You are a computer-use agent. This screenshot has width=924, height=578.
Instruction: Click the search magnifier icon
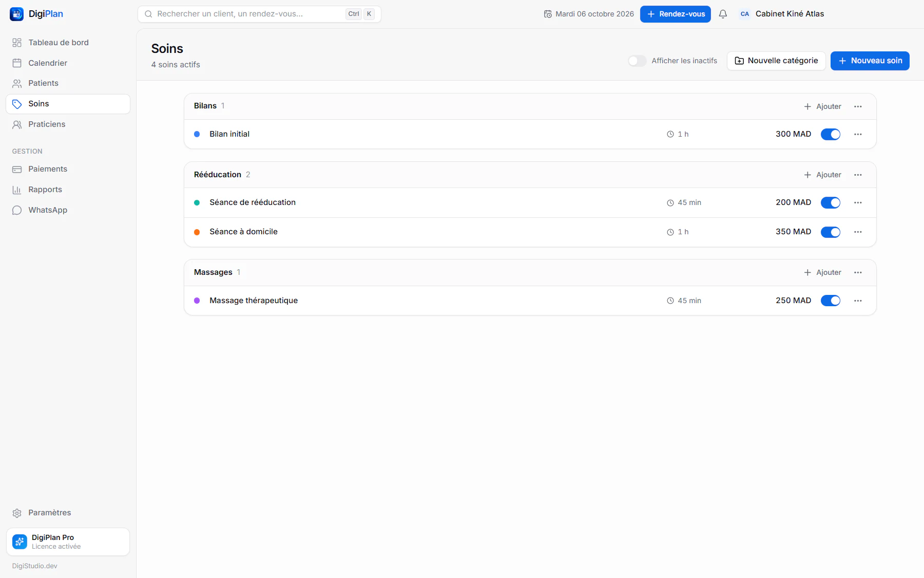tap(148, 14)
